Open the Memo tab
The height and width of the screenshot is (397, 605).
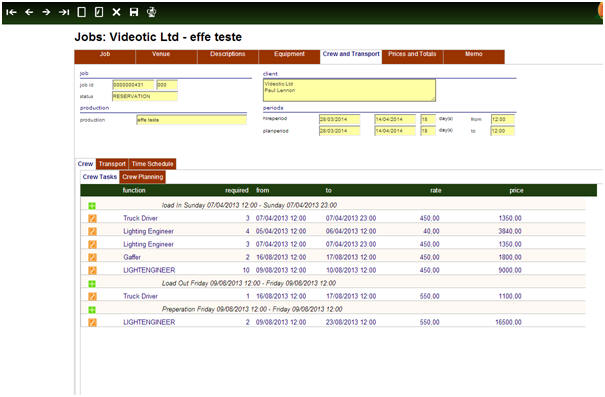474,56
